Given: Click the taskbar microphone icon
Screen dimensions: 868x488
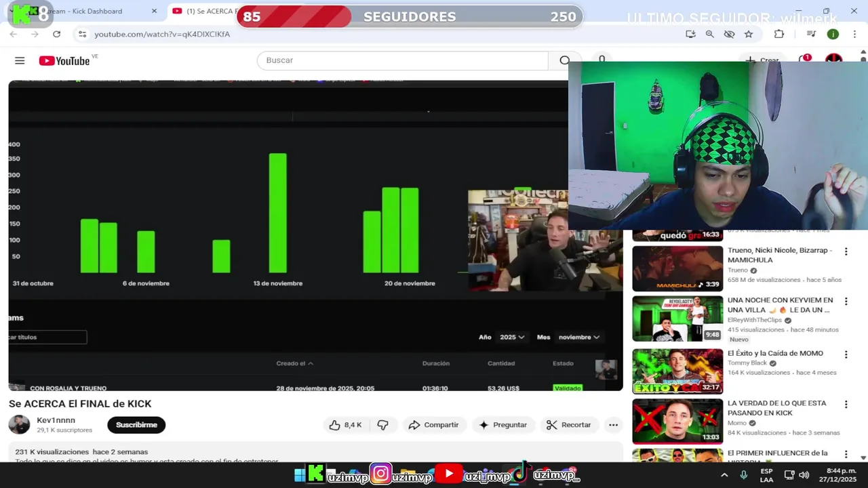Looking at the screenshot, I should click(x=744, y=475).
